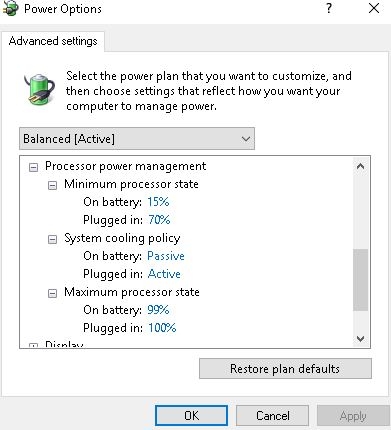Select the 100% maximum plugged in value
This screenshot has height=430, width=391.
[162, 328]
